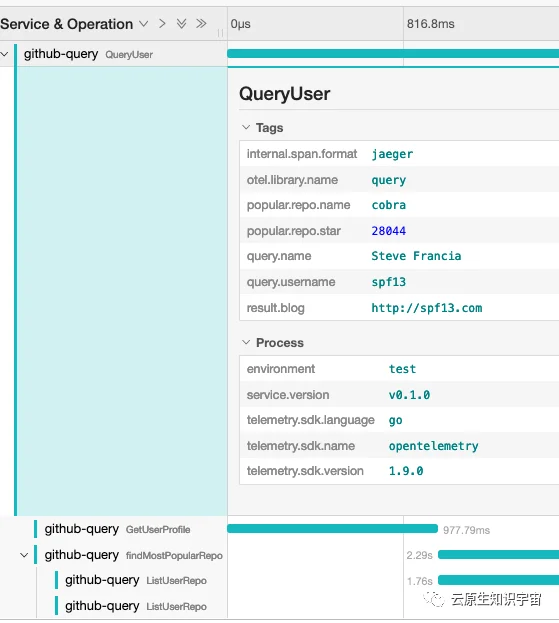
Task: Collapse the Tags section
Action: 246,128
